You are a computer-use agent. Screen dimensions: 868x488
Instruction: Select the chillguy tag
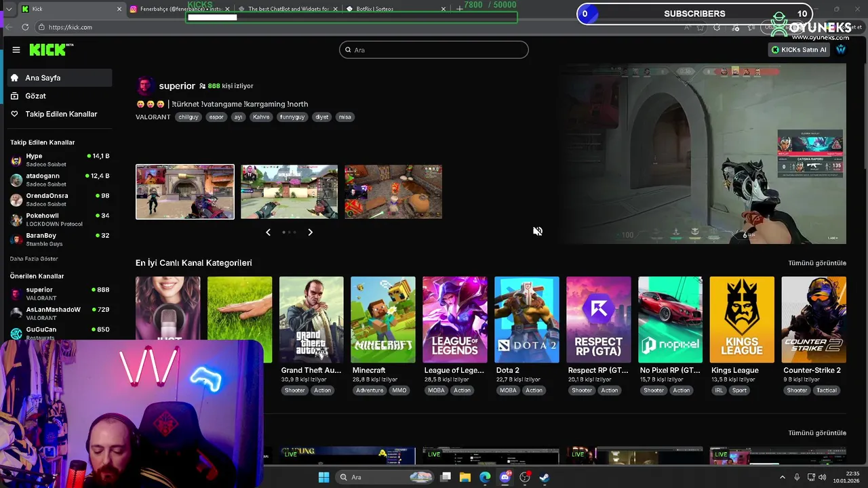pos(189,117)
